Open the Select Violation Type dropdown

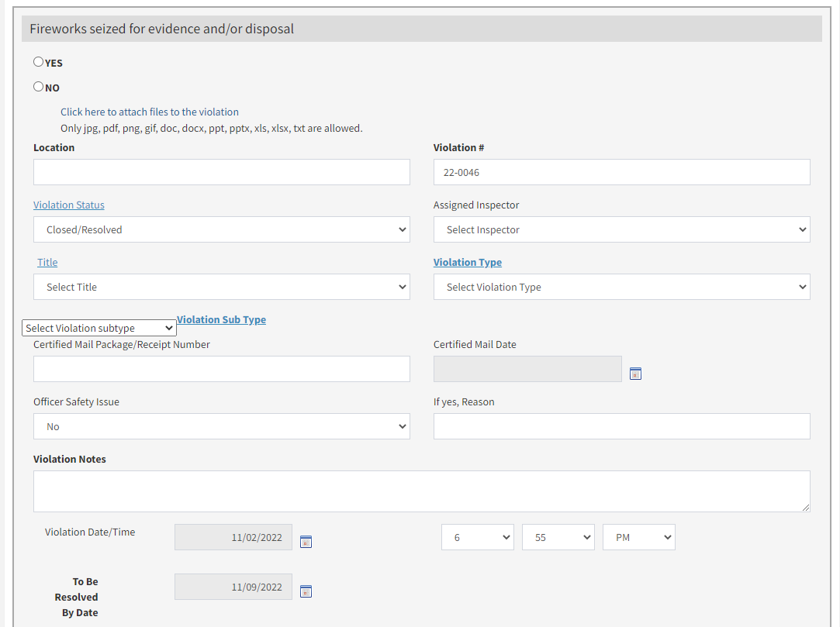pos(621,287)
